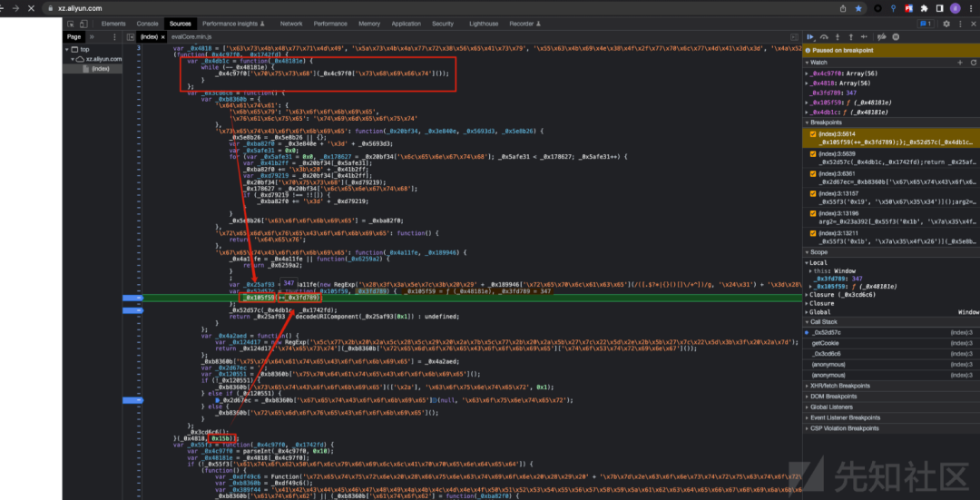
Task: Expand DOM Breakpoints section
Action: coord(891,397)
